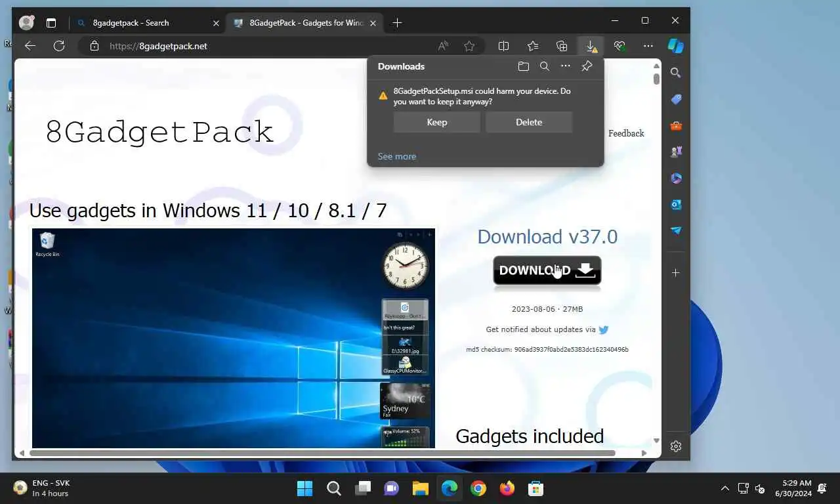Screen dimensions: 840x504
Task: Open sidebar Outlook icon
Action: [676, 204]
